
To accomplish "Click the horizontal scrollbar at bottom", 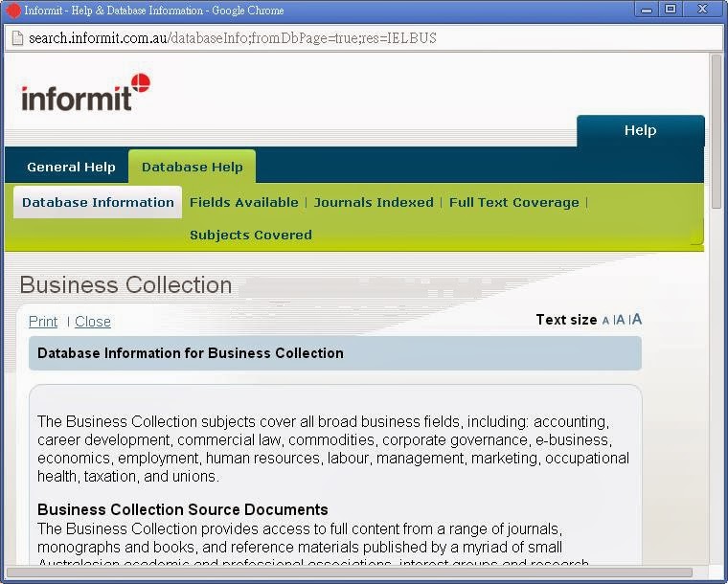I will pos(349,573).
